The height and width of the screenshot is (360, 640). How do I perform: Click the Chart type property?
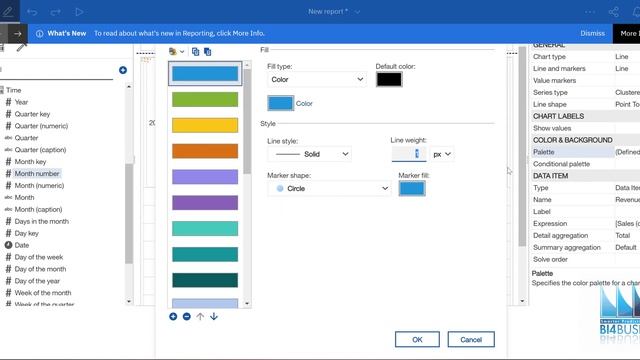[586, 57]
